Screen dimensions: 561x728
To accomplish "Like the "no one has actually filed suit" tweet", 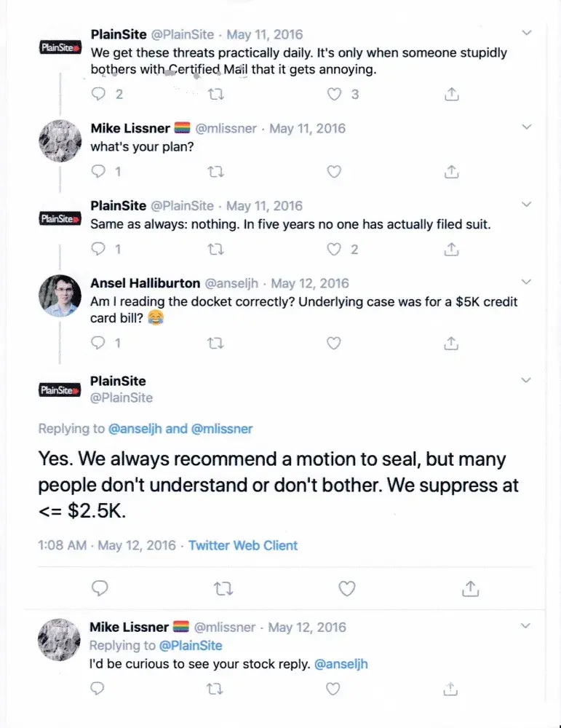I will (x=334, y=249).
